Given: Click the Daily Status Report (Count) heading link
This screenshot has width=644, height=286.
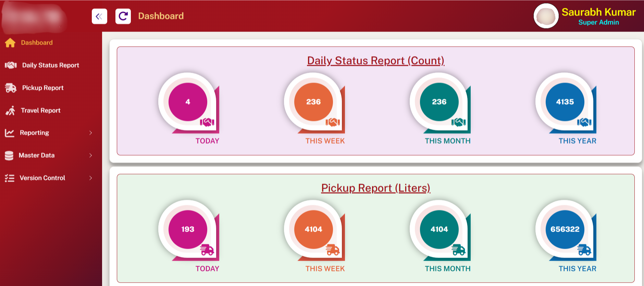Looking at the screenshot, I should tap(375, 61).
